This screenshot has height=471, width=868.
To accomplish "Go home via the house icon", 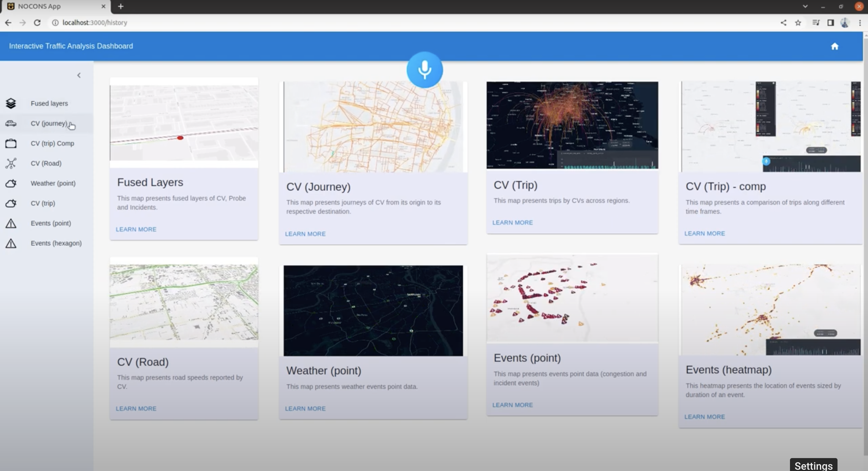I will [x=834, y=47].
